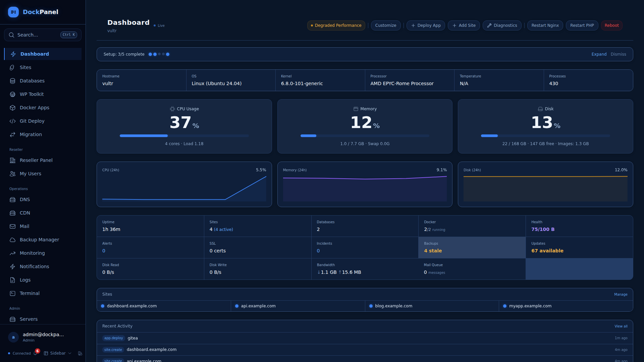Click the Git Deploy code icon
Screen dimensions: 644x362
pos(13,121)
